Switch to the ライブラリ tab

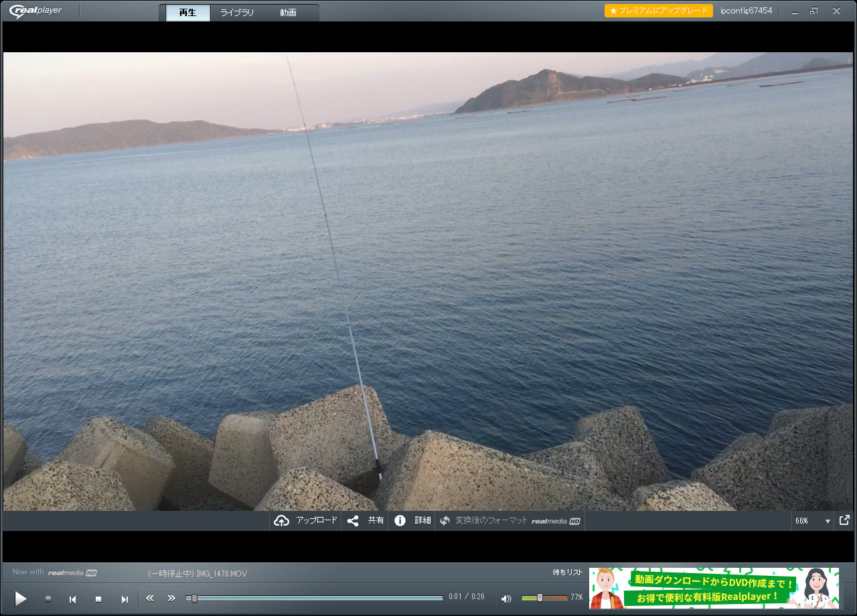(x=237, y=13)
